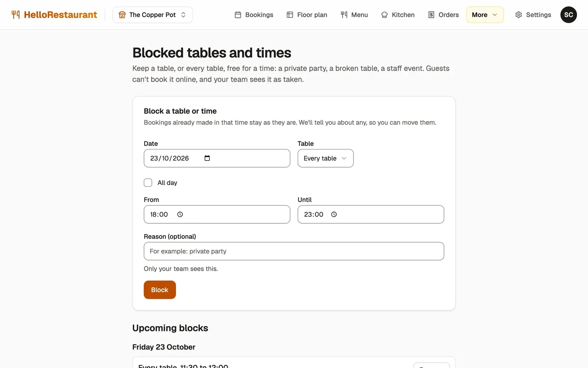Image resolution: width=588 pixels, height=368 pixels.
Task: Go to the Bookings page
Action: click(254, 15)
